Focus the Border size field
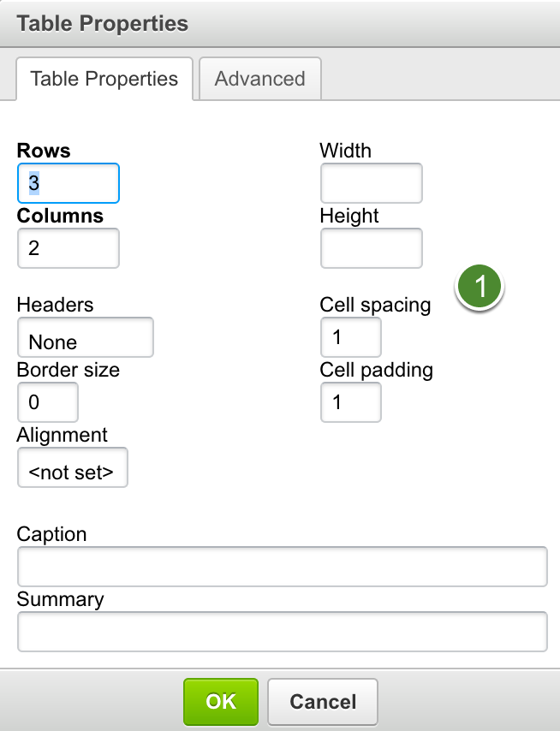Screen dimensions: 560x731 click(47, 402)
